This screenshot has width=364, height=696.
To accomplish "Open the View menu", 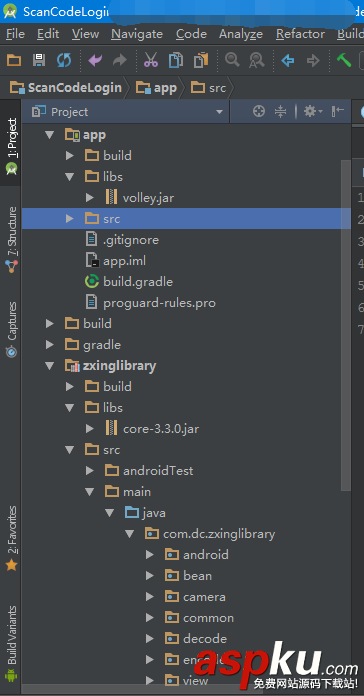I will [85, 34].
